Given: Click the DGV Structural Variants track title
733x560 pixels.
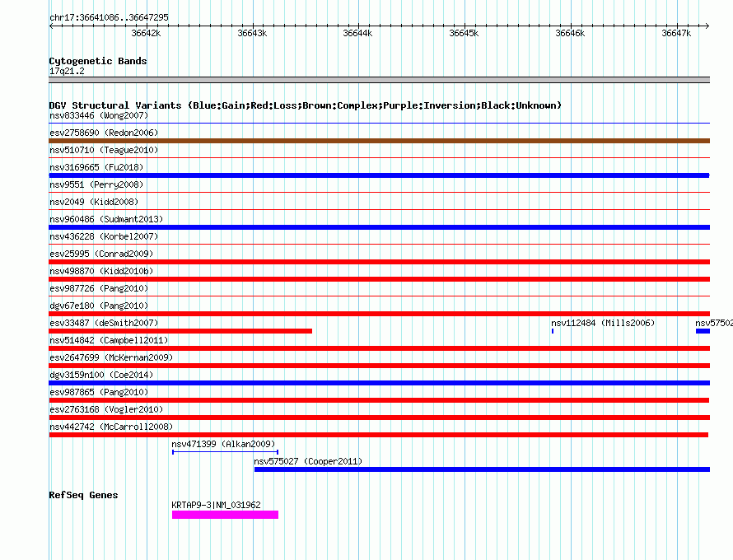Looking at the screenshot, I should [306, 105].
